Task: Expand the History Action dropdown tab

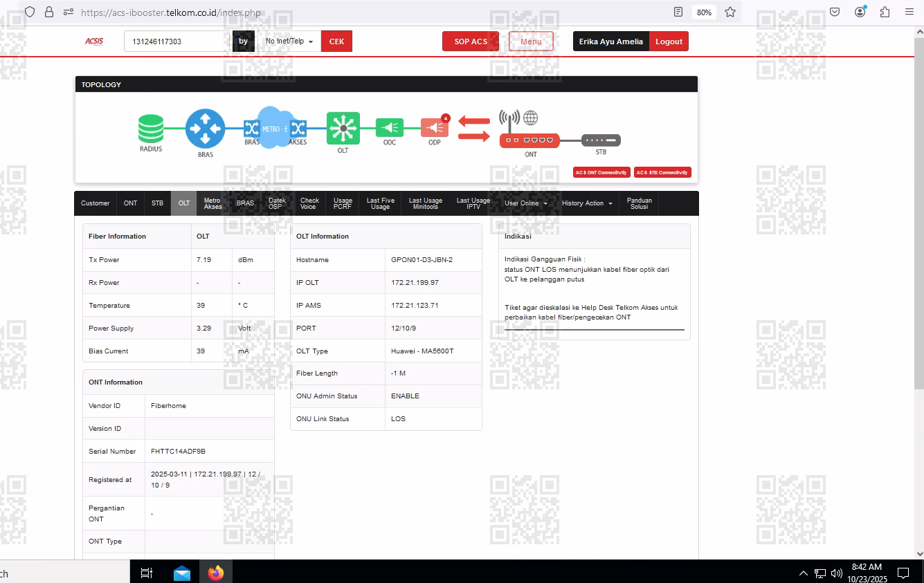Action: click(x=587, y=203)
